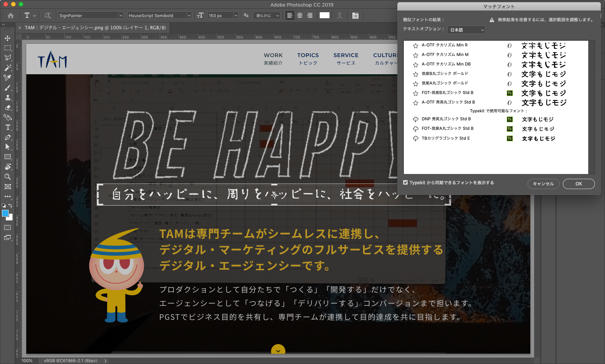Image resolution: width=605 pixels, height=364 pixels.
Task: Select the Magic Wand tool
Action: 8,68
